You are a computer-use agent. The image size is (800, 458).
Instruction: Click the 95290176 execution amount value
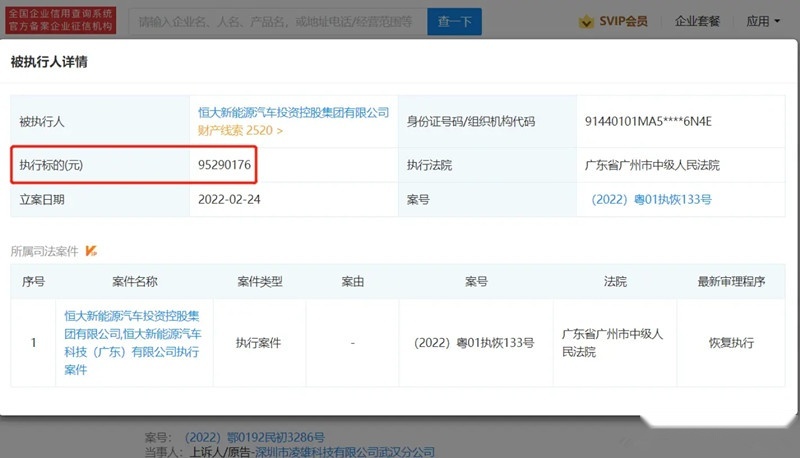coord(224,165)
